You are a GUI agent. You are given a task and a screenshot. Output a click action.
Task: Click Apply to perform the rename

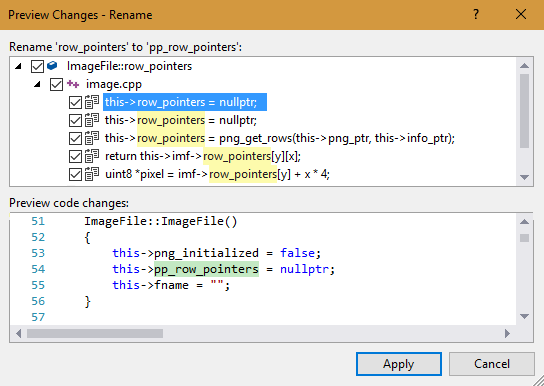coord(399,364)
